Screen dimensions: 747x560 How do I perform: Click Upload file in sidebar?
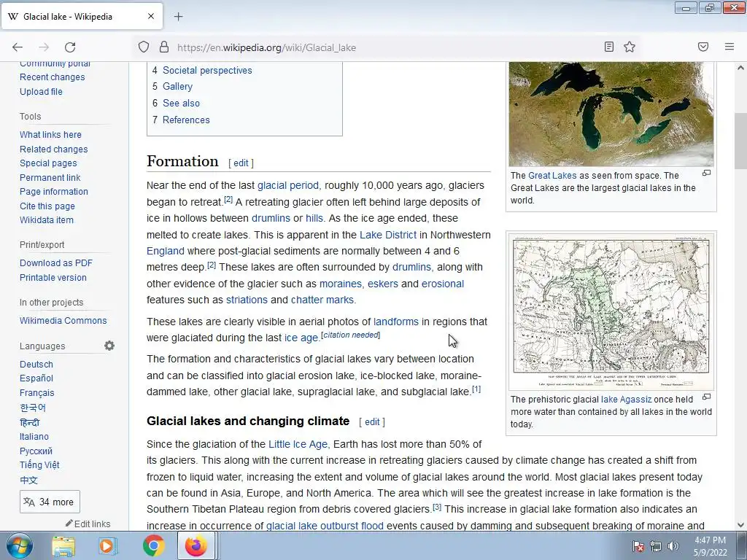point(41,91)
